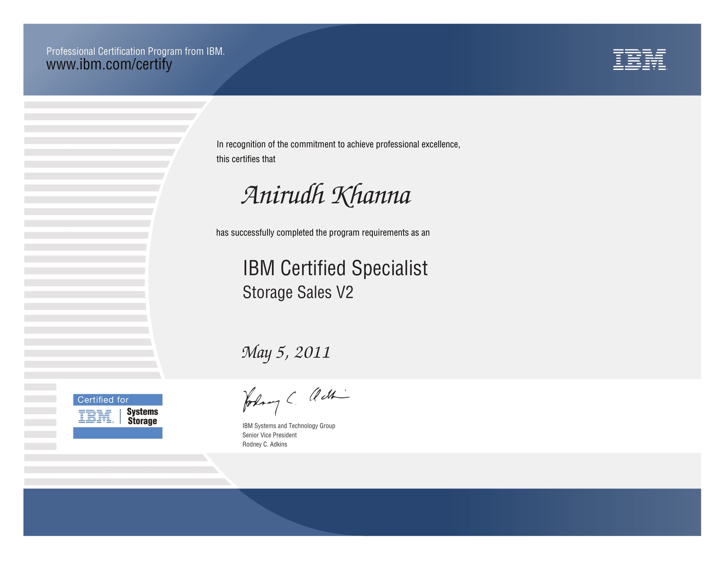Click the dark blue footer banner

[362, 512]
